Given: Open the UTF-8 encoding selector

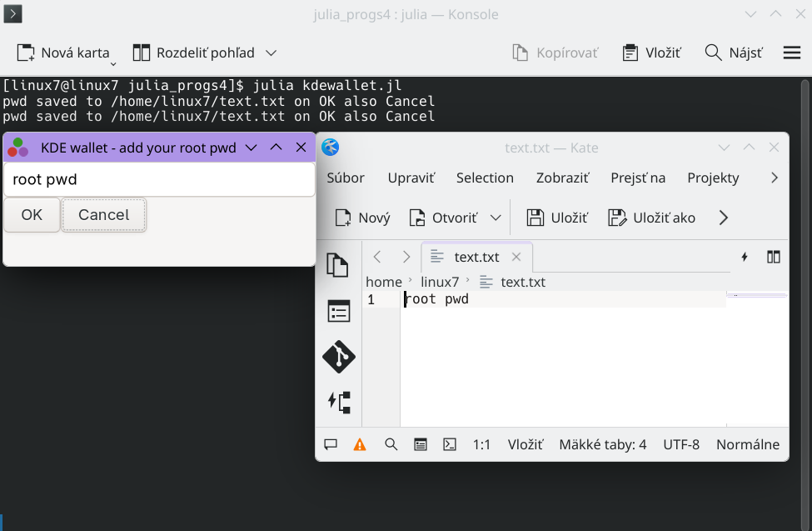Looking at the screenshot, I should pos(681,445).
